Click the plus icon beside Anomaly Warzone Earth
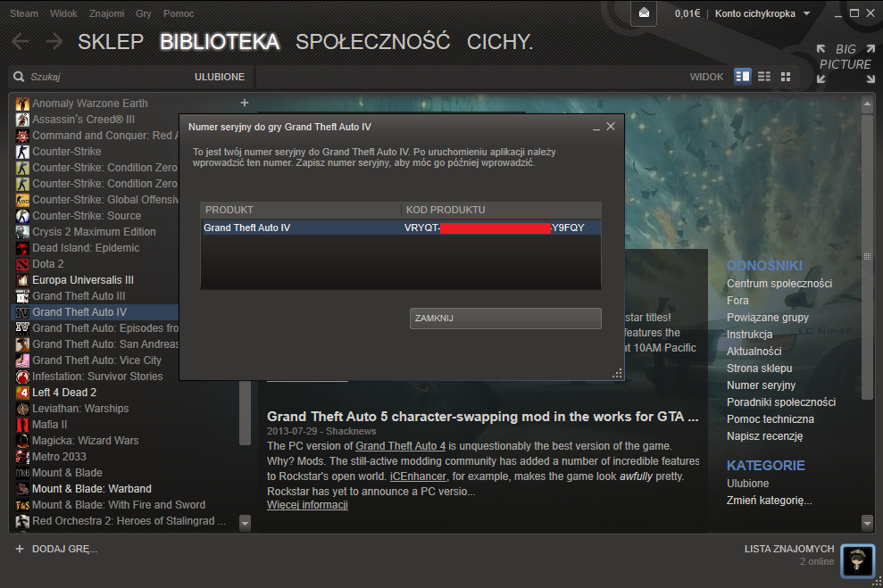 pos(245,103)
